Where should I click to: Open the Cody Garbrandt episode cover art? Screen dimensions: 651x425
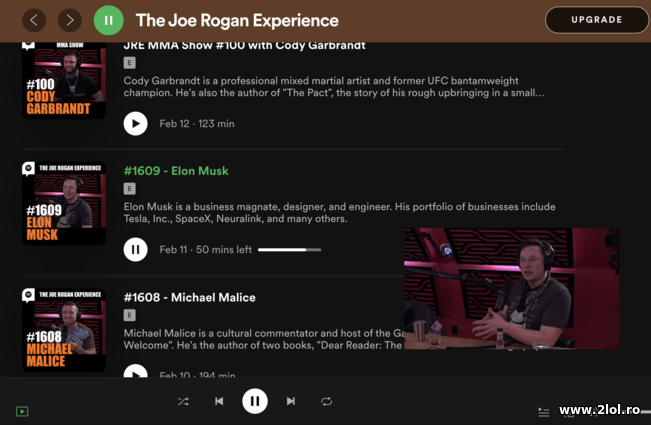point(64,81)
